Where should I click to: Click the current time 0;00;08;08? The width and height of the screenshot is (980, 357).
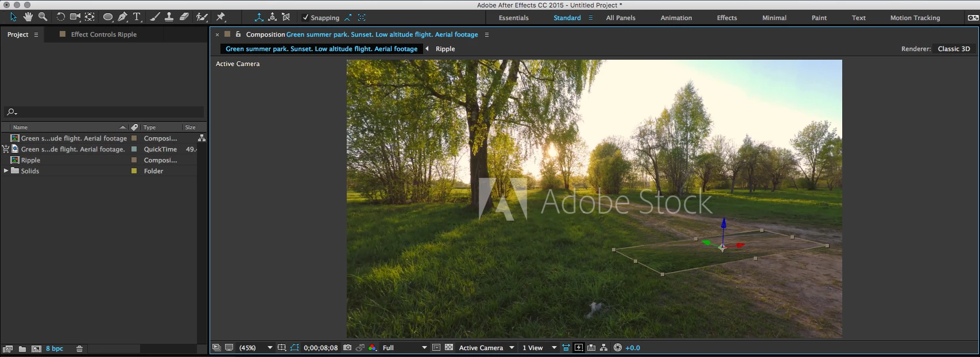[x=321, y=348]
